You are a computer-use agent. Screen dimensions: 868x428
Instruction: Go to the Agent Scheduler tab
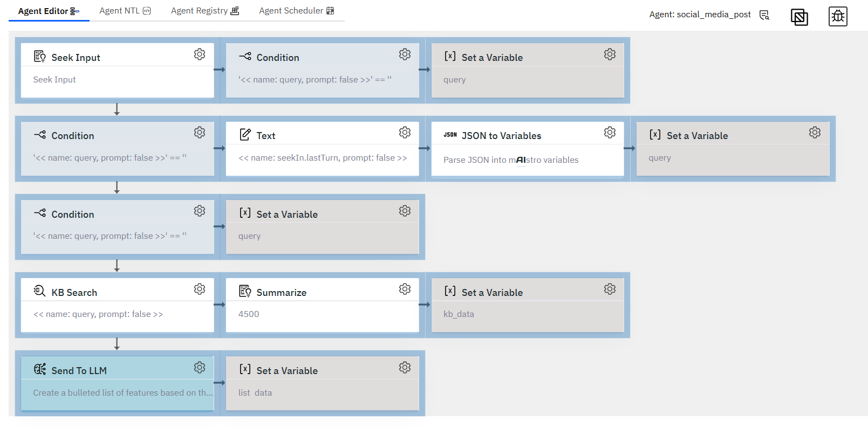[x=297, y=11]
